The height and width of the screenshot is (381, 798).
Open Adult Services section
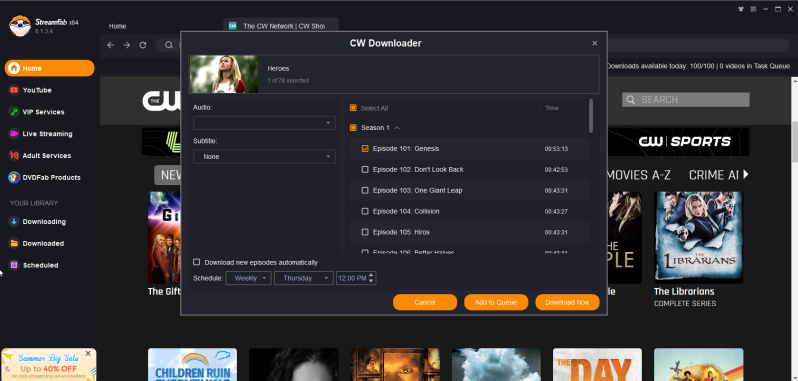47,156
